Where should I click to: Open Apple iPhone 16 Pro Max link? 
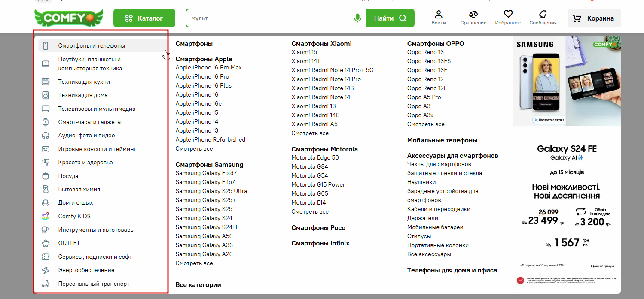pyautogui.click(x=209, y=68)
